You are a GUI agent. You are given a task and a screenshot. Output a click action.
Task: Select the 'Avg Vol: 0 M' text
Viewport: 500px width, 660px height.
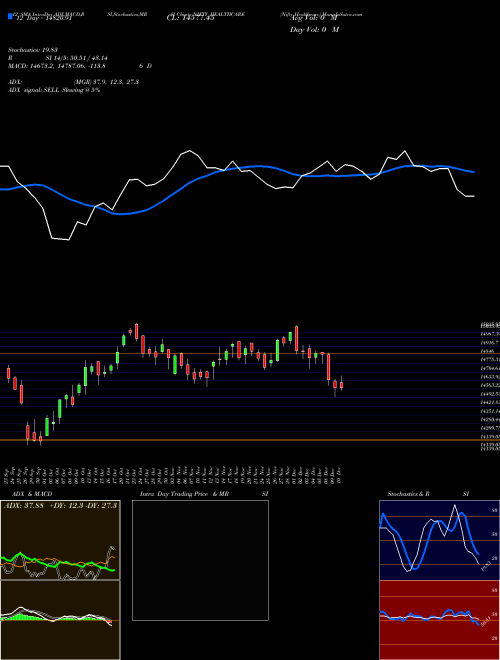[x=313, y=19]
